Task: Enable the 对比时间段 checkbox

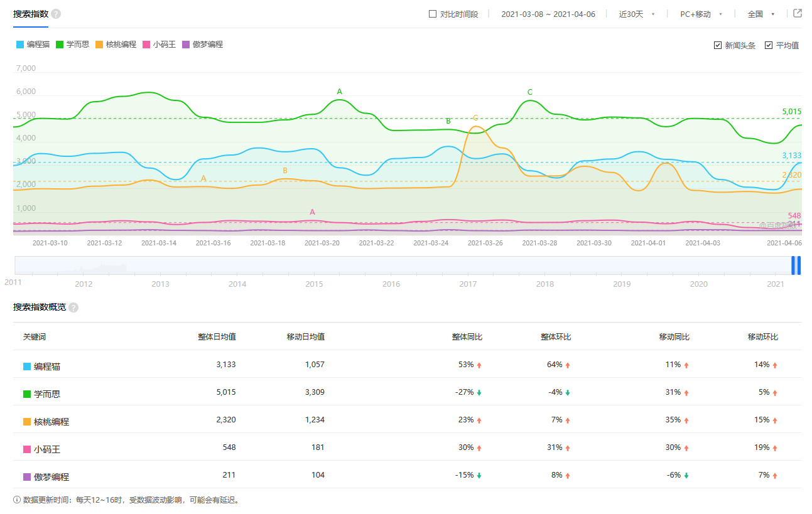Action: (433, 14)
